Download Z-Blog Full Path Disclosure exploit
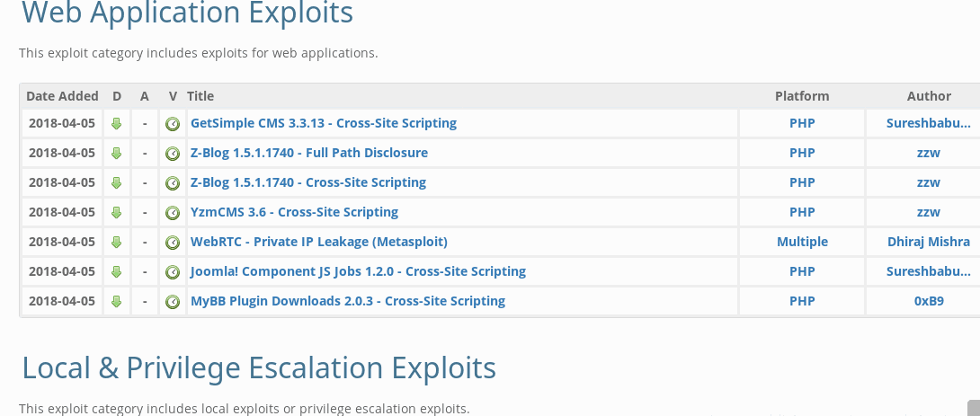 click(x=116, y=153)
